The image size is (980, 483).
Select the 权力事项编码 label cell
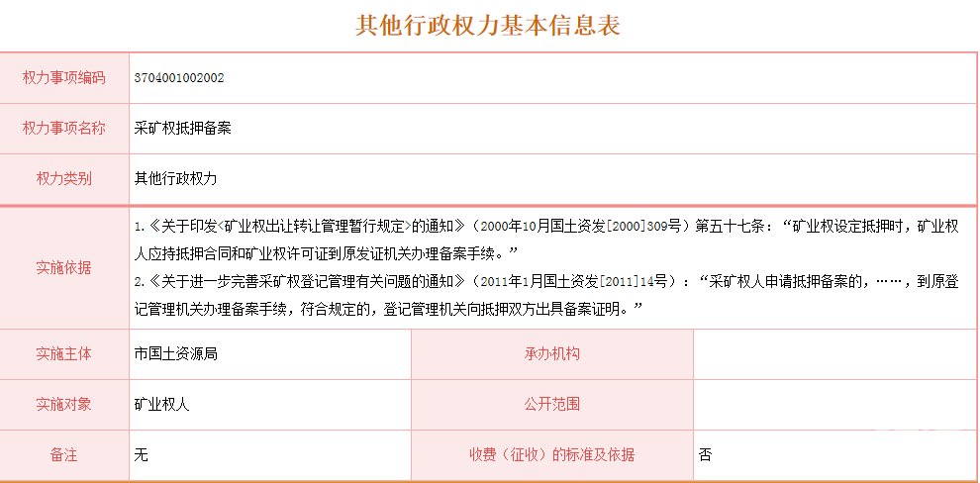[x=64, y=77]
